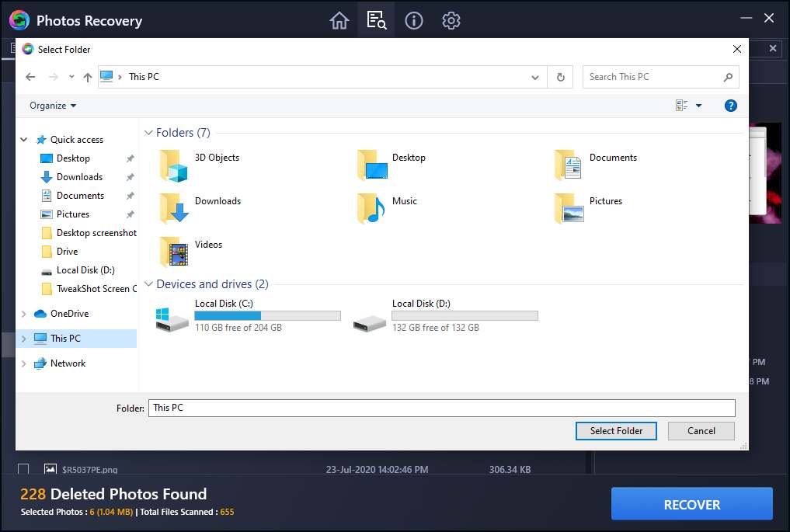Screen dimensions: 790x532
Task: Click the Select Folder button
Action: [616, 431]
